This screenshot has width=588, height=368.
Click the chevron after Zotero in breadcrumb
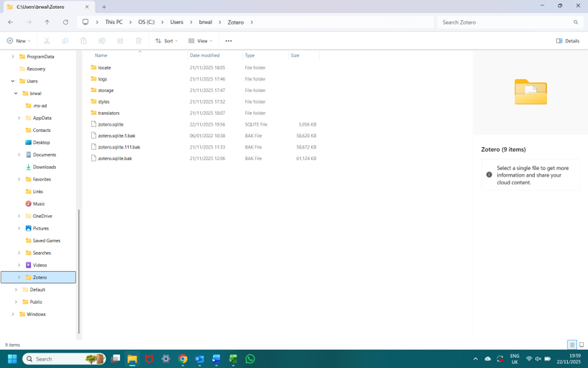(x=251, y=22)
